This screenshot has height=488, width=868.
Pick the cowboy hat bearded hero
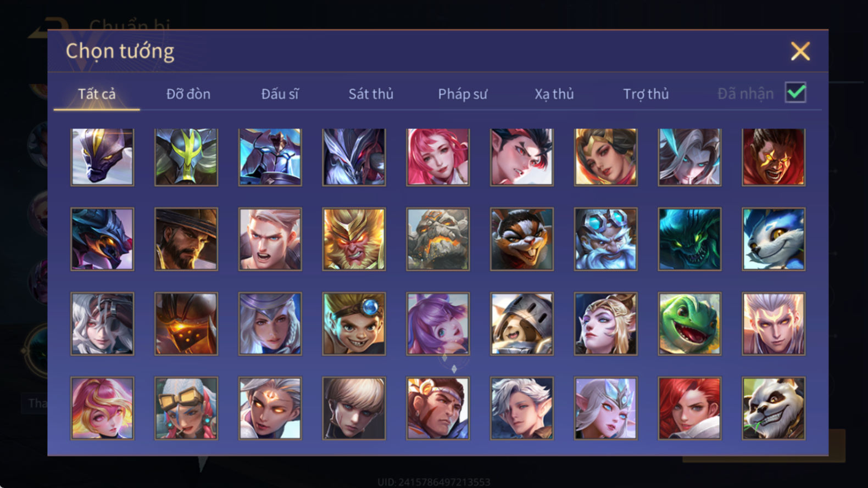(x=186, y=239)
